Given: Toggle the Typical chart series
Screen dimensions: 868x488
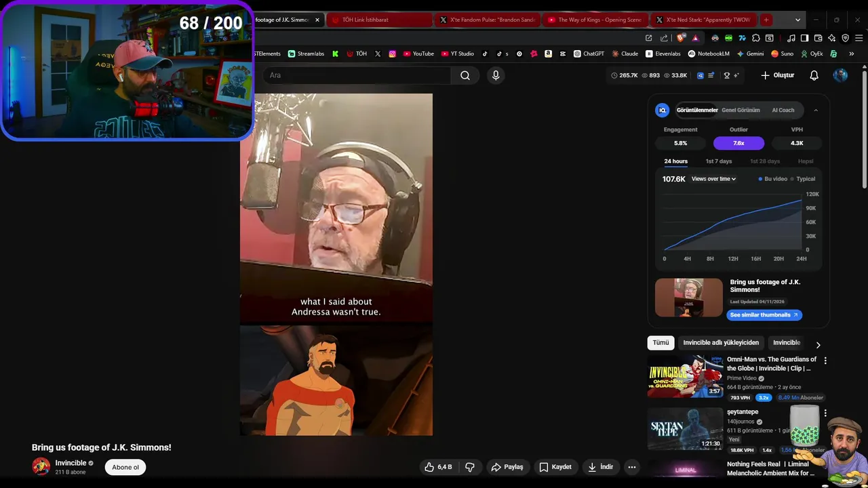Looking at the screenshot, I should 803,179.
